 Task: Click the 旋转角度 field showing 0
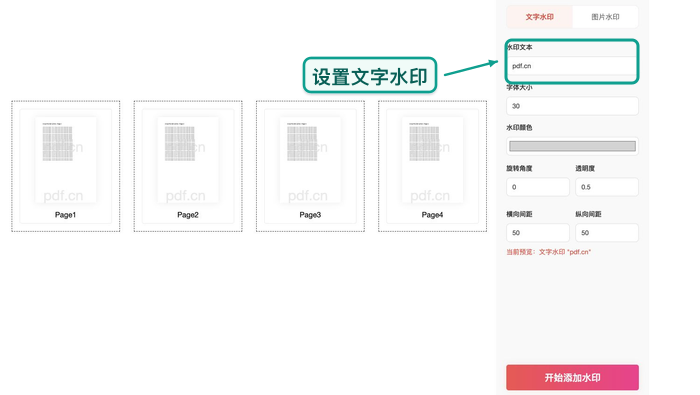click(538, 187)
